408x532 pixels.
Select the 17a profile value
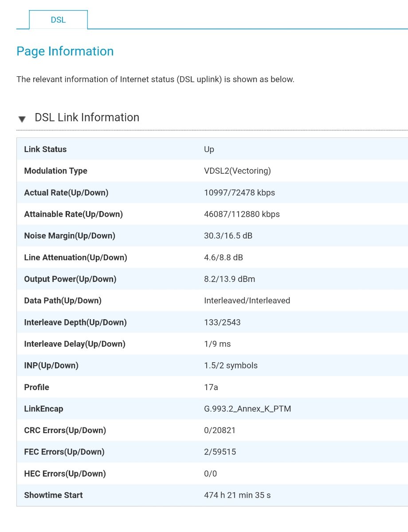tap(211, 387)
